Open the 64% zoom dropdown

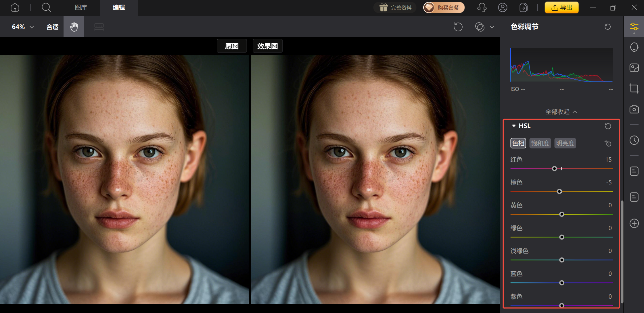coord(23,27)
